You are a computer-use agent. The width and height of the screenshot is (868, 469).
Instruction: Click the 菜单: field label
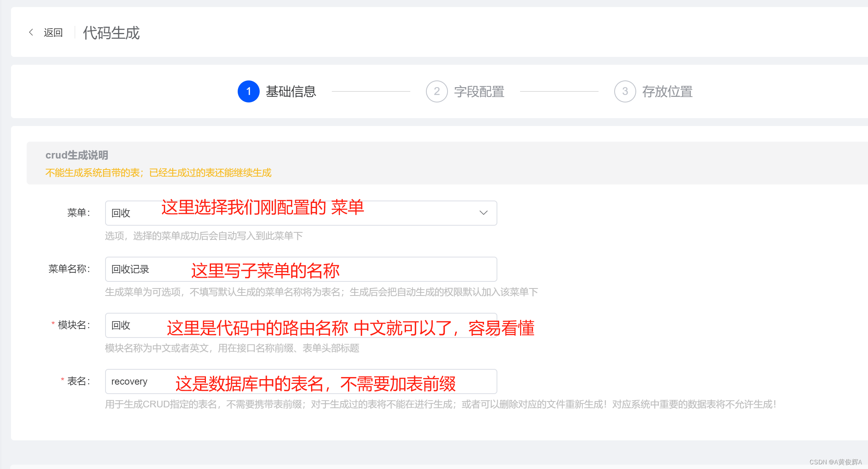(79, 213)
